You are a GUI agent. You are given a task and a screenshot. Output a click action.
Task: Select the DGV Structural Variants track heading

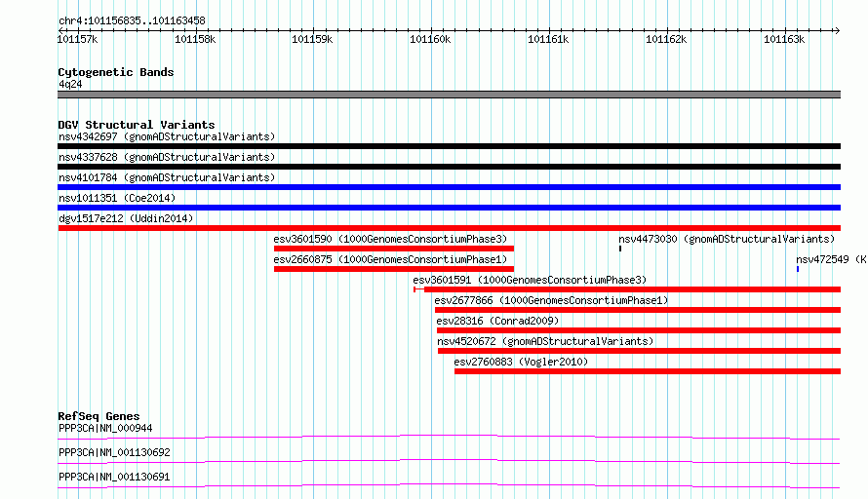tap(137, 125)
